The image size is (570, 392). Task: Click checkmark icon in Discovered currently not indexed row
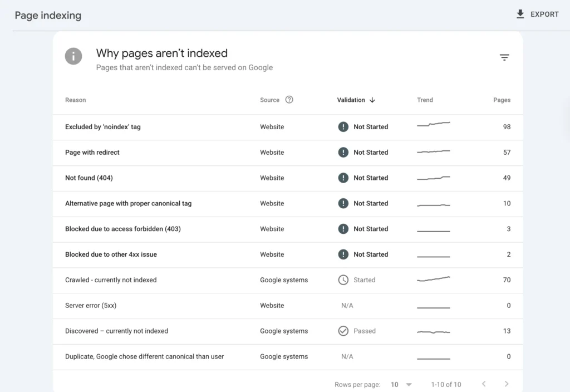click(x=343, y=331)
